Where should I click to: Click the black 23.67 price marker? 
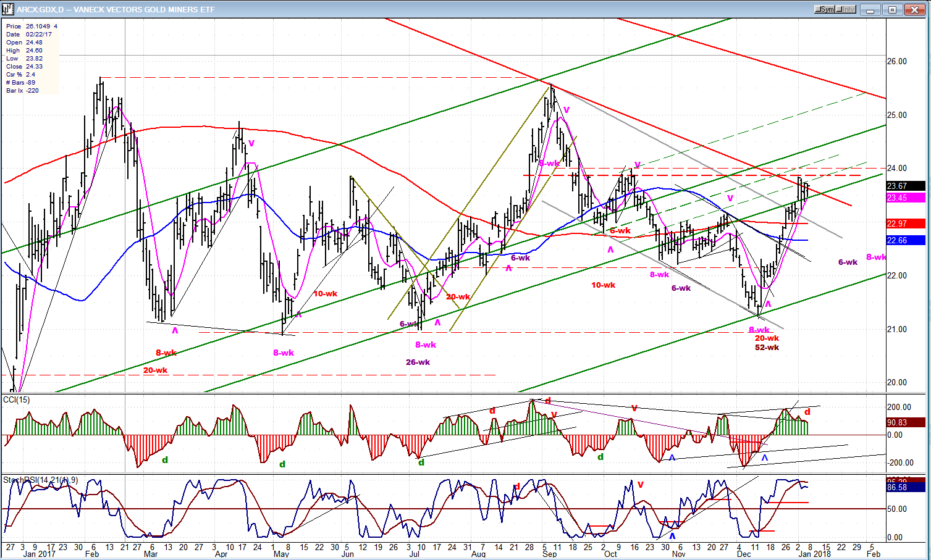click(905, 186)
